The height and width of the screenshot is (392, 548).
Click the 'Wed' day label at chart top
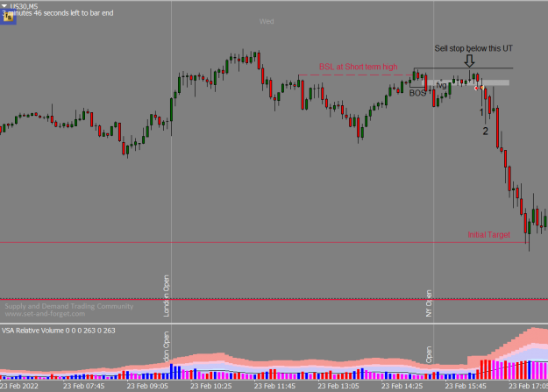[x=267, y=21]
